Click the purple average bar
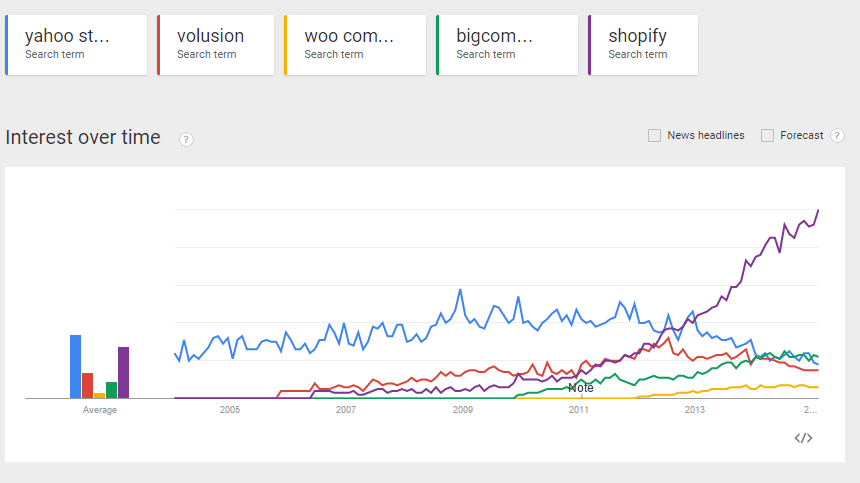The height and width of the screenshot is (483, 860). pos(123,372)
